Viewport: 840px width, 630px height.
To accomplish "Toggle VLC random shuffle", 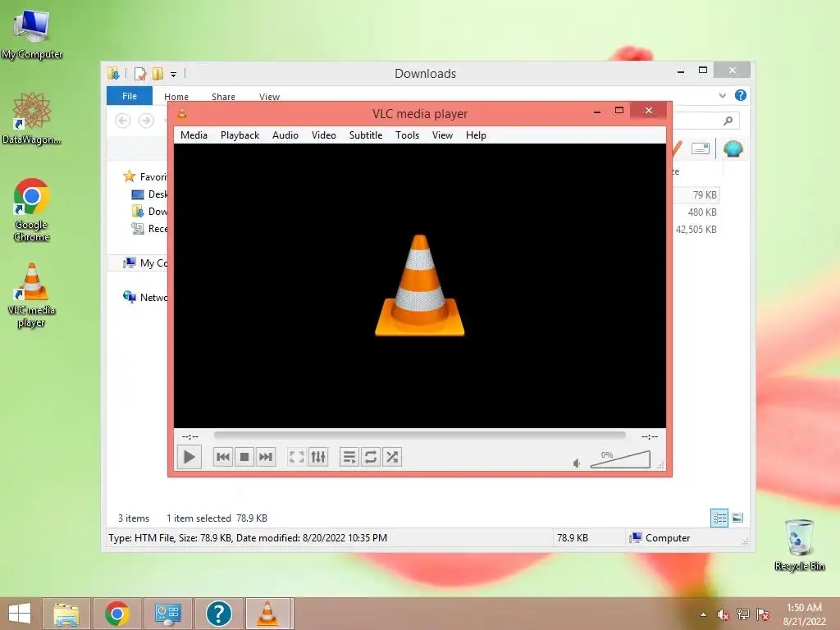I will tap(392, 457).
